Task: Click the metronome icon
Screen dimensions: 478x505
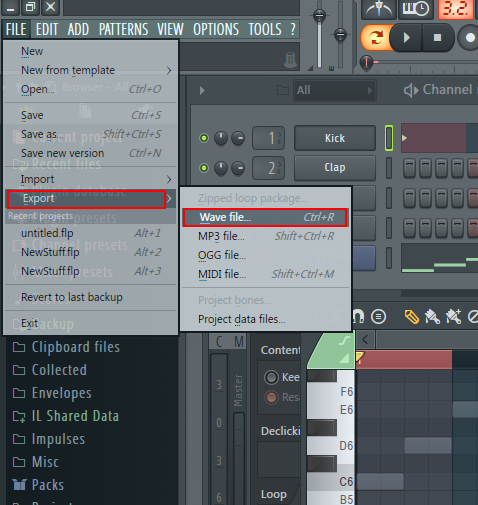Action: click(x=379, y=9)
